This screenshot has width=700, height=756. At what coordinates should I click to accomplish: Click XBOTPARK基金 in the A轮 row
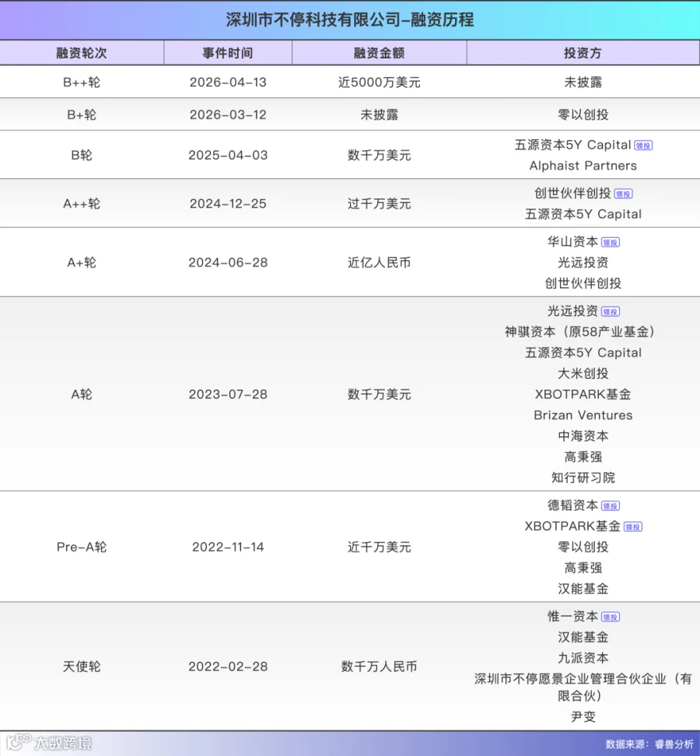click(x=583, y=394)
